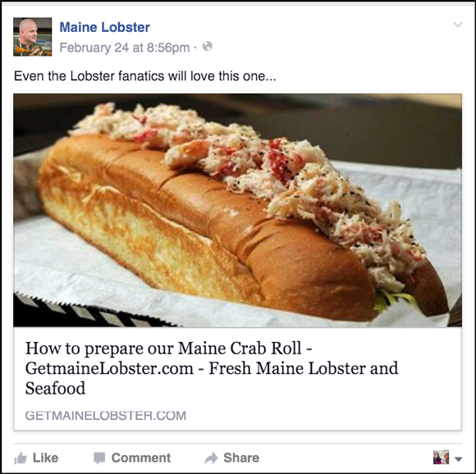
Task: Click the 'Fresh Maine Lobster and' title line
Action: point(304,368)
